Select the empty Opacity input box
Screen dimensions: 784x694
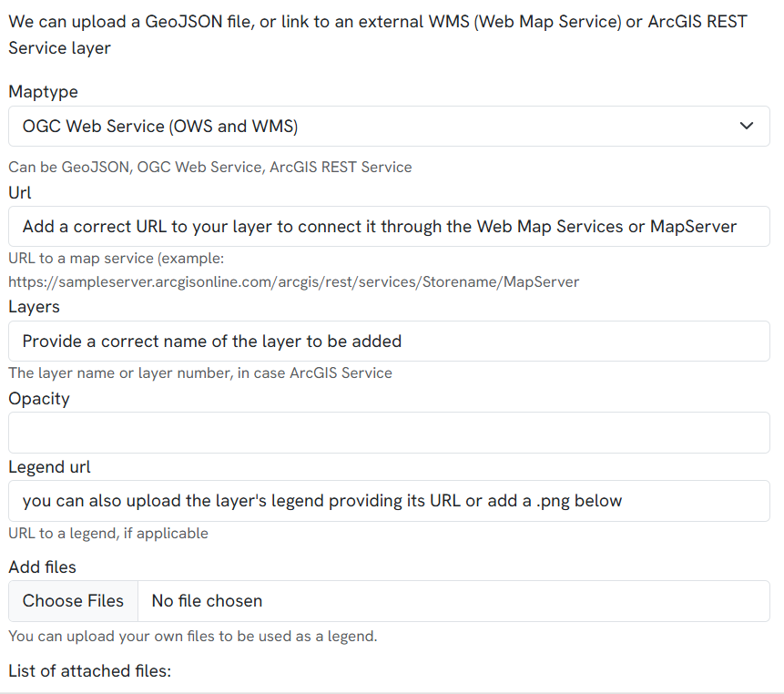389,433
